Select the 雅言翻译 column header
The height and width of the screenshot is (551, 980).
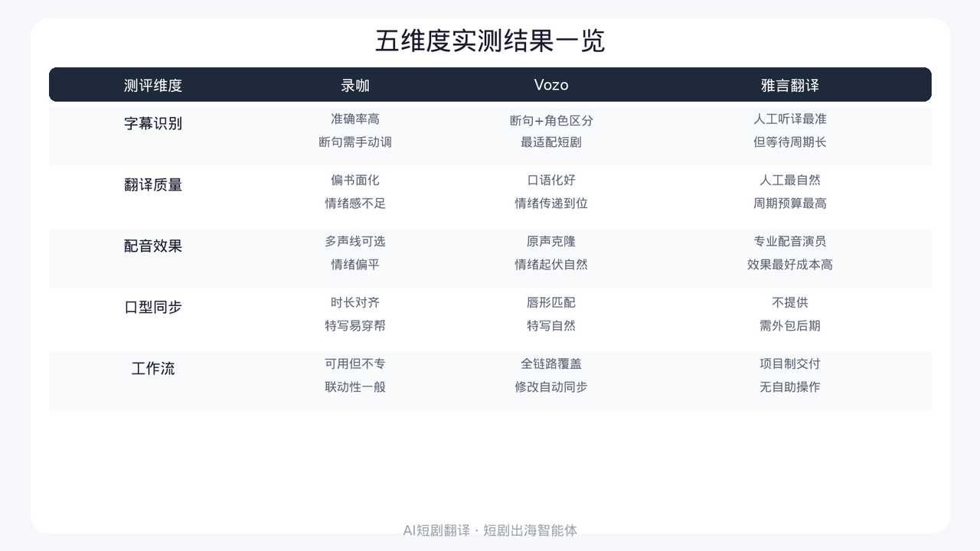click(x=790, y=85)
